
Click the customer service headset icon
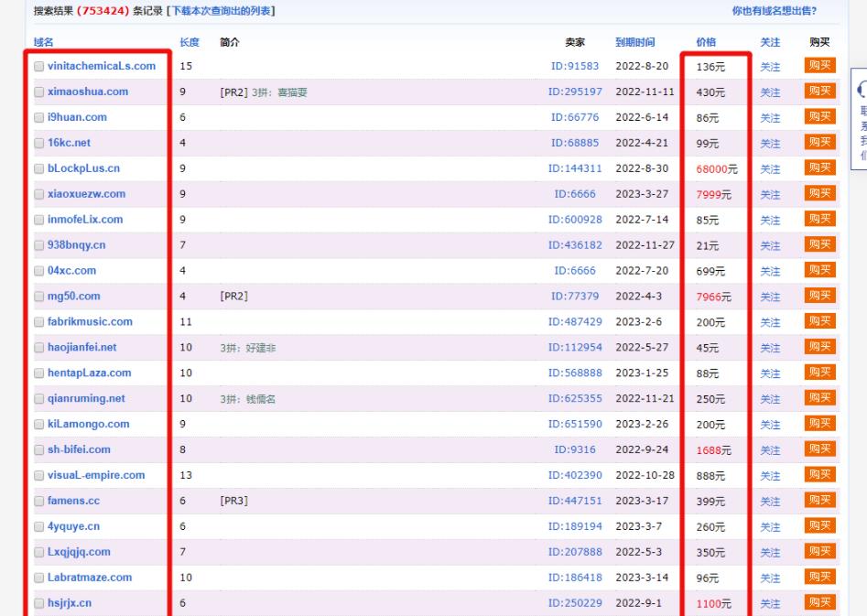pos(862,90)
